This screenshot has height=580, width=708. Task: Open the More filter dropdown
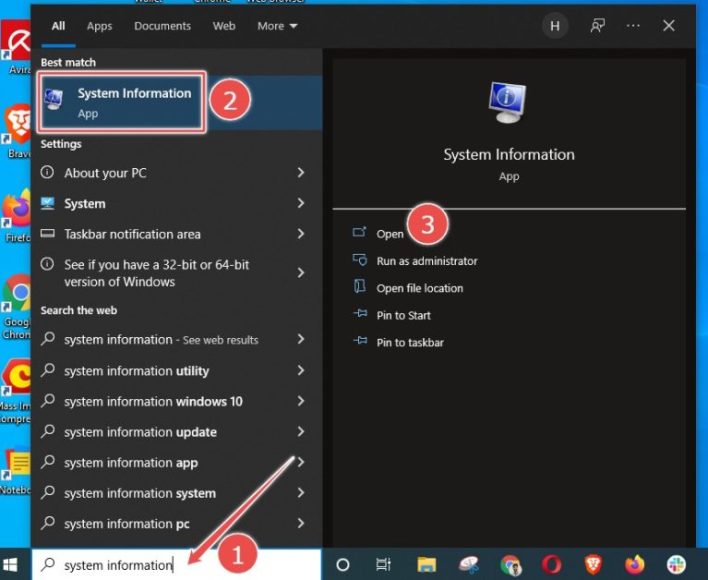click(x=277, y=26)
